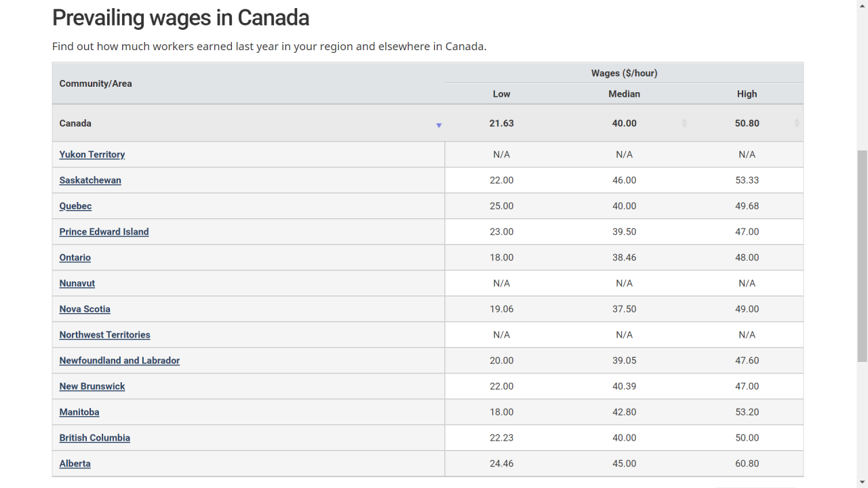
Task: Select Manitoba high wage 53.20
Action: coord(747,412)
